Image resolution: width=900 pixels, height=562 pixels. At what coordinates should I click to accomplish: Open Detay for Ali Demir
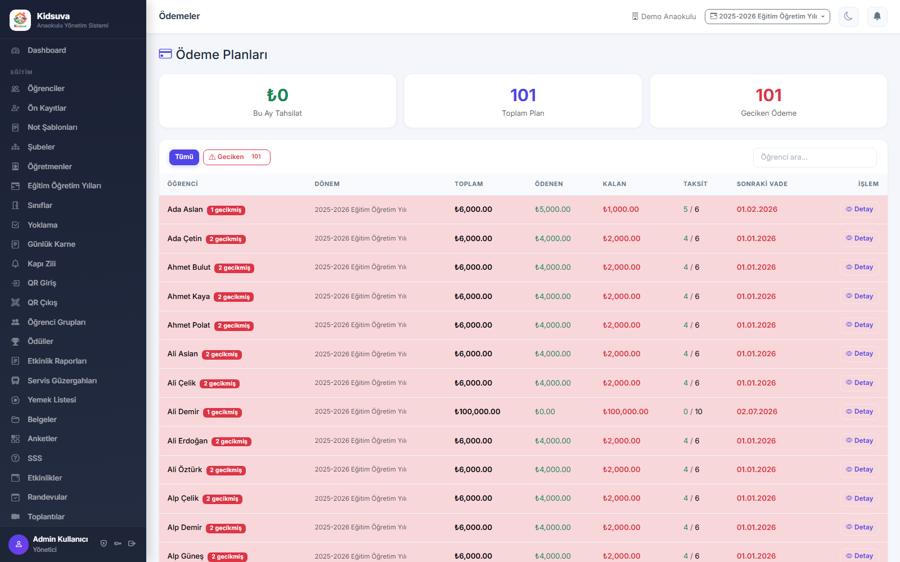(x=859, y=412)
